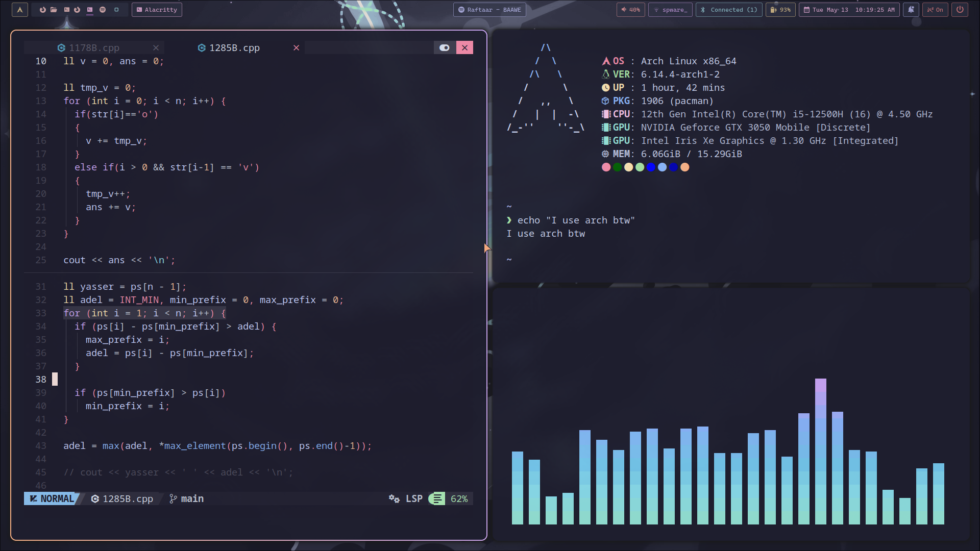Click the pink color dot in fetch output

606,167
